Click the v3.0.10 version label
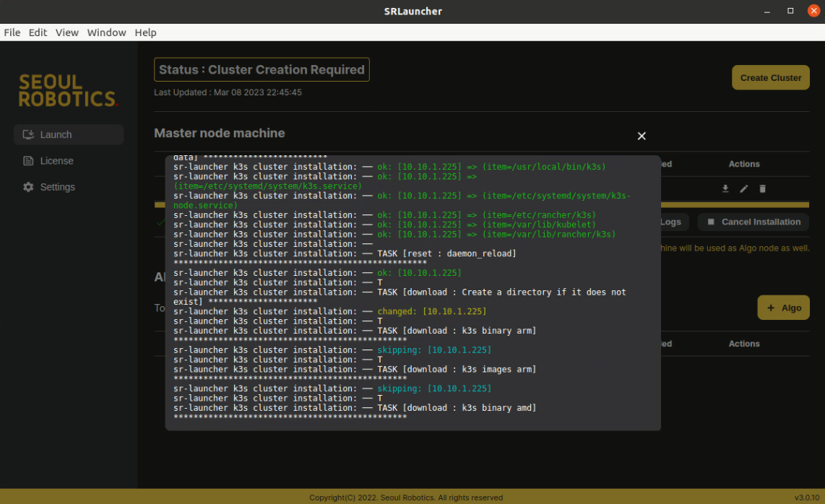 807,498
